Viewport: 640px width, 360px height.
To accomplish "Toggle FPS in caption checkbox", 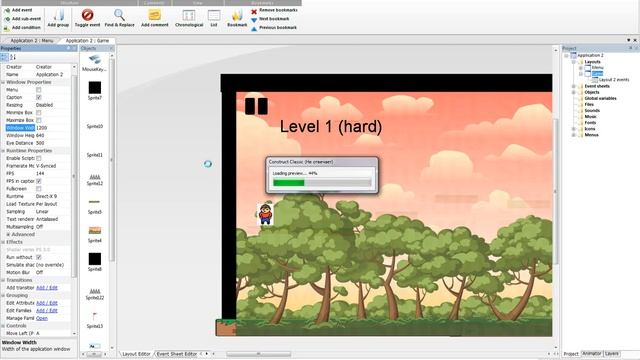I will click(39, 181).
